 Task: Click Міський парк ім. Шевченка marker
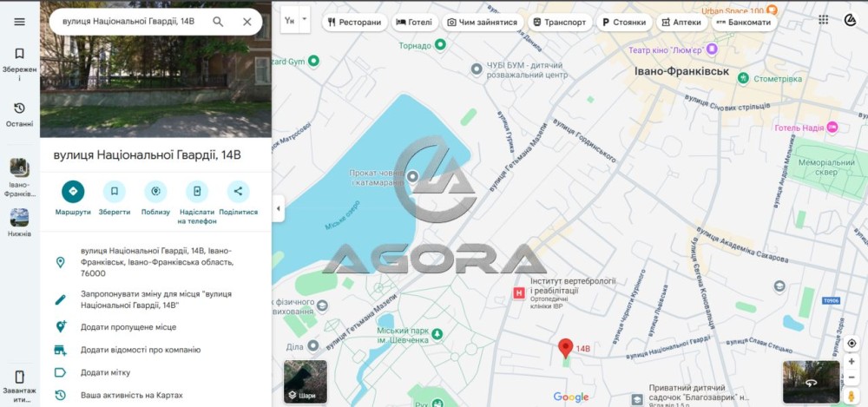pyautogui.click(x=437, y=334)
